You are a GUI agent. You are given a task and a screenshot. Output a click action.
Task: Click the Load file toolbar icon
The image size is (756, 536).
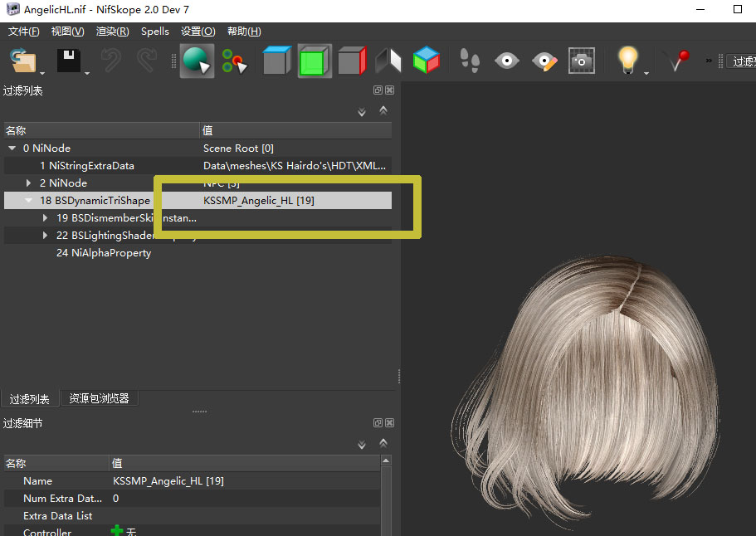coord(23,61)
